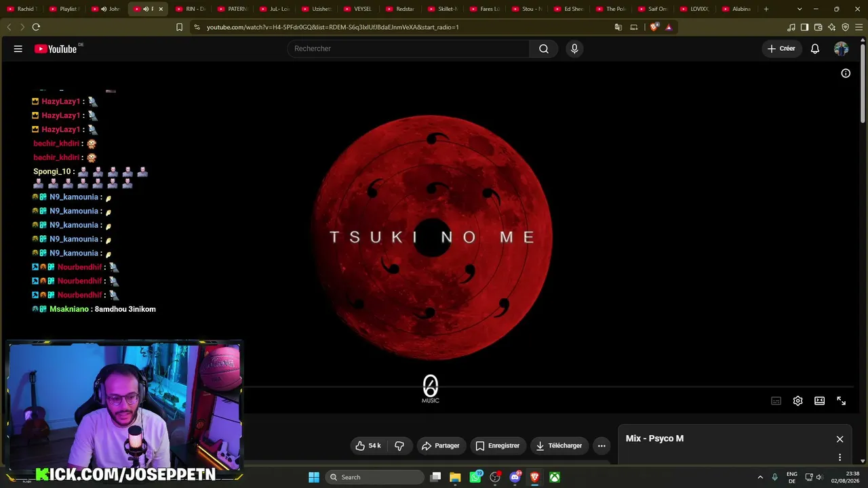The height and width of the screenshot is (488, 868).
Task: Show video info card icon
Action: point(846,73)
